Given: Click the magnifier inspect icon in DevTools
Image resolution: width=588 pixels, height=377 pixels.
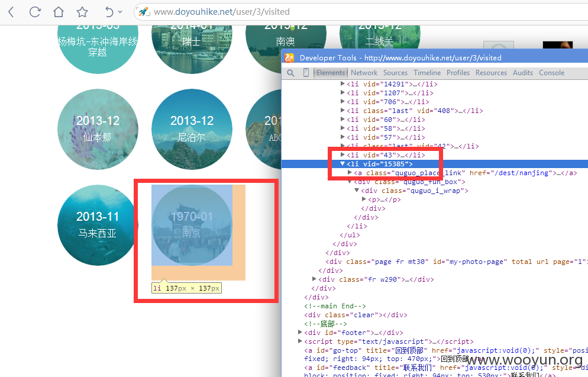Looking at the screenshot, I should click(290, 73).
